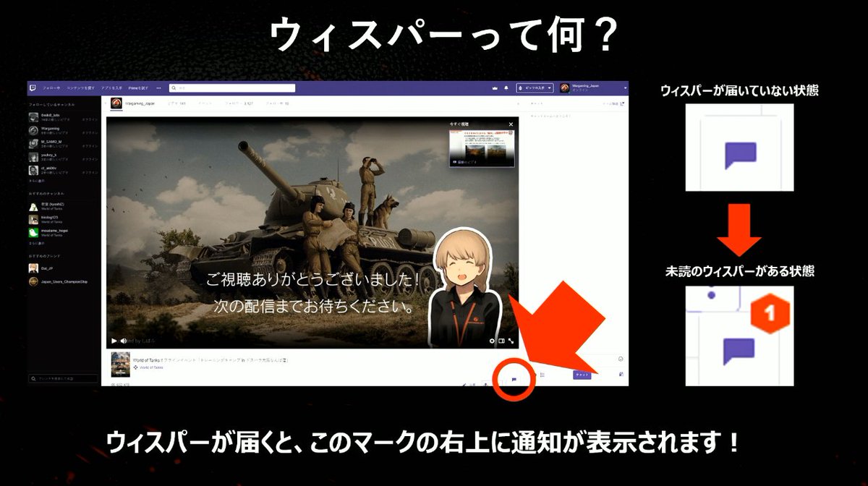868x486 pixels.
Task: Open recommended channel moudame_hogei
Action: point(64,232)
